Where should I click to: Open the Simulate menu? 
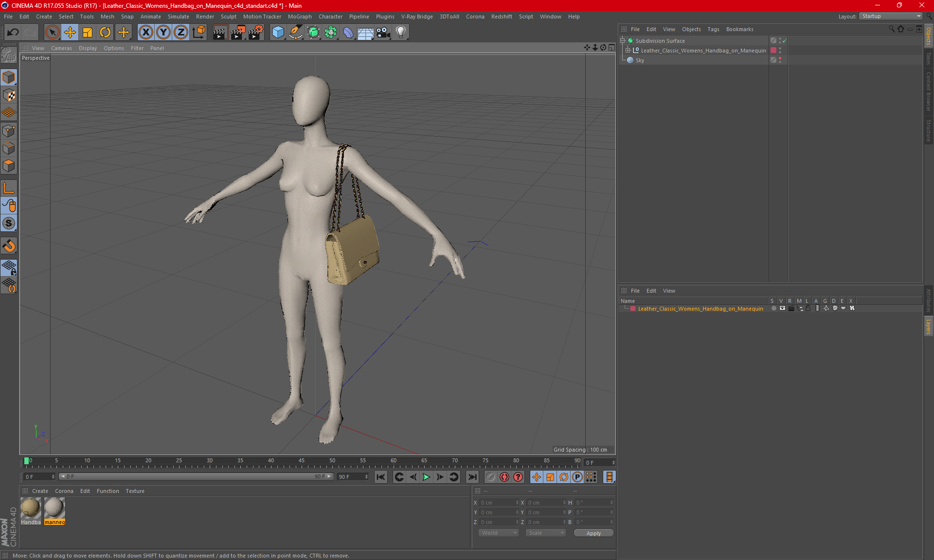pos(179,17)
